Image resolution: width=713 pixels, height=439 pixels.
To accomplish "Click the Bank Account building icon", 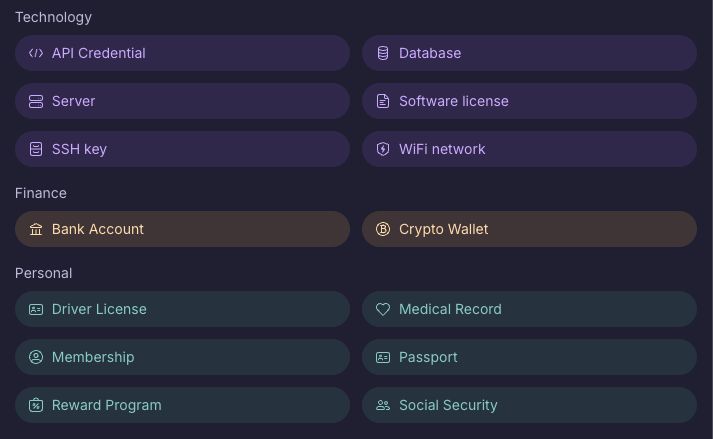I will point(36,229).
